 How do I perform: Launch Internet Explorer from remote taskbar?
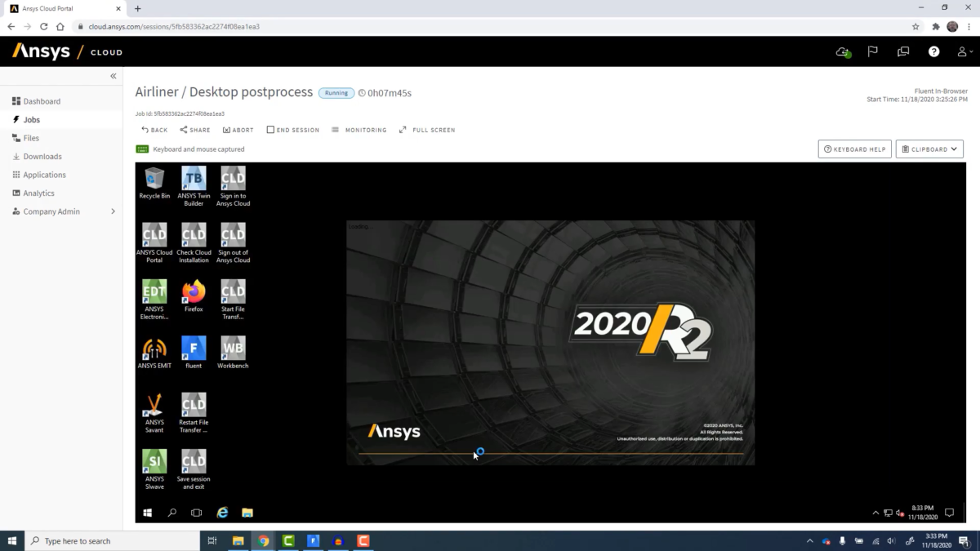point(222,513)
